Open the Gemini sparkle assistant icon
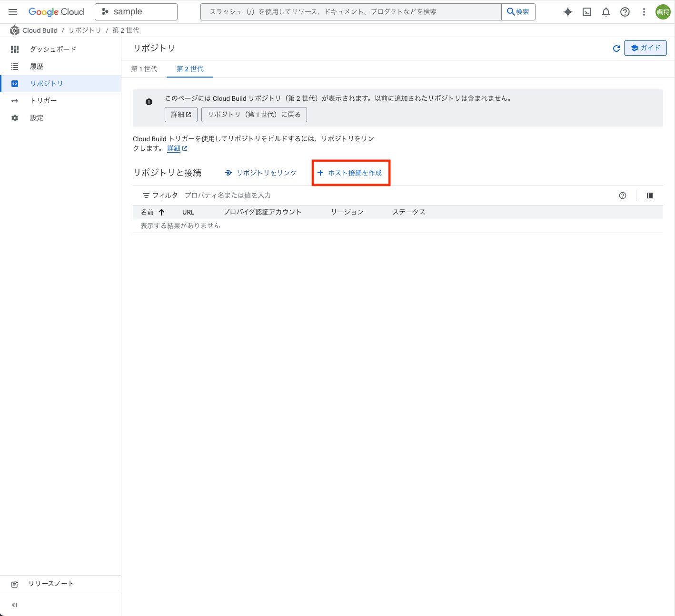675x616 pixels. pos(567,12)
